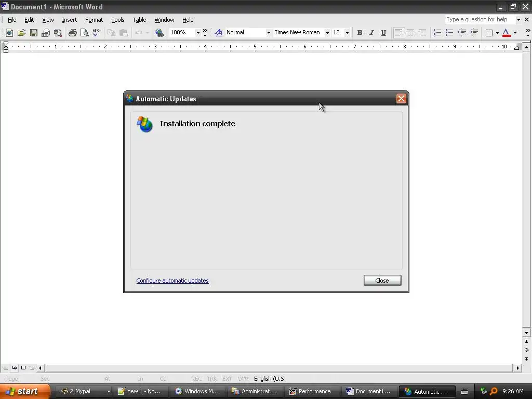Open the Times New Roman font dropdown
Image resolution: width=532 pixels, height=399 pixels.
pos(327,33)
